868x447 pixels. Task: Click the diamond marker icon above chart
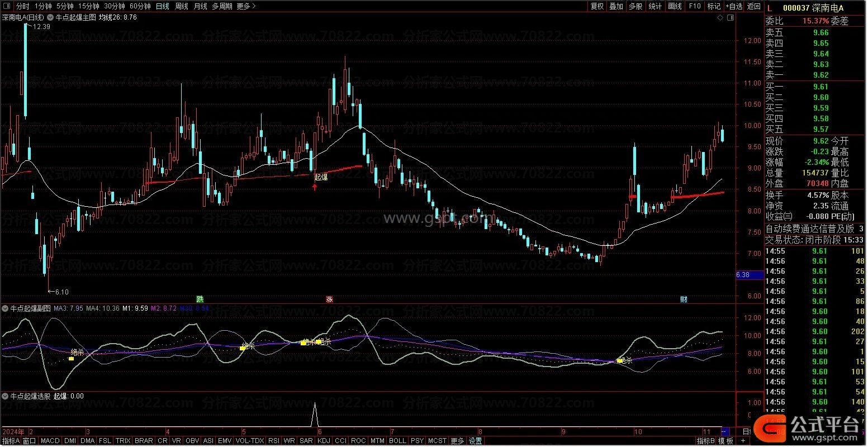(x=720, y=18)
